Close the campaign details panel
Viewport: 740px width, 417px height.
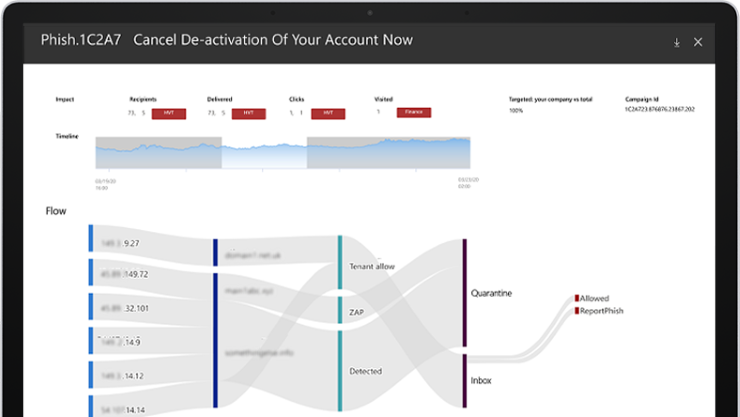698,42
